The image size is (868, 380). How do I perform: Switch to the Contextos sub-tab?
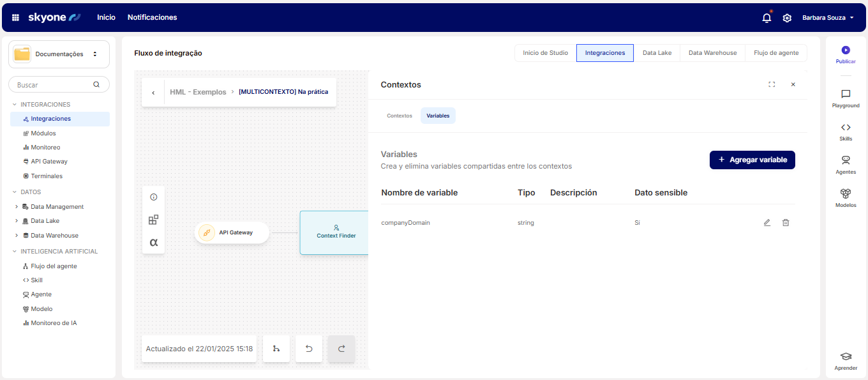[400, 116]
